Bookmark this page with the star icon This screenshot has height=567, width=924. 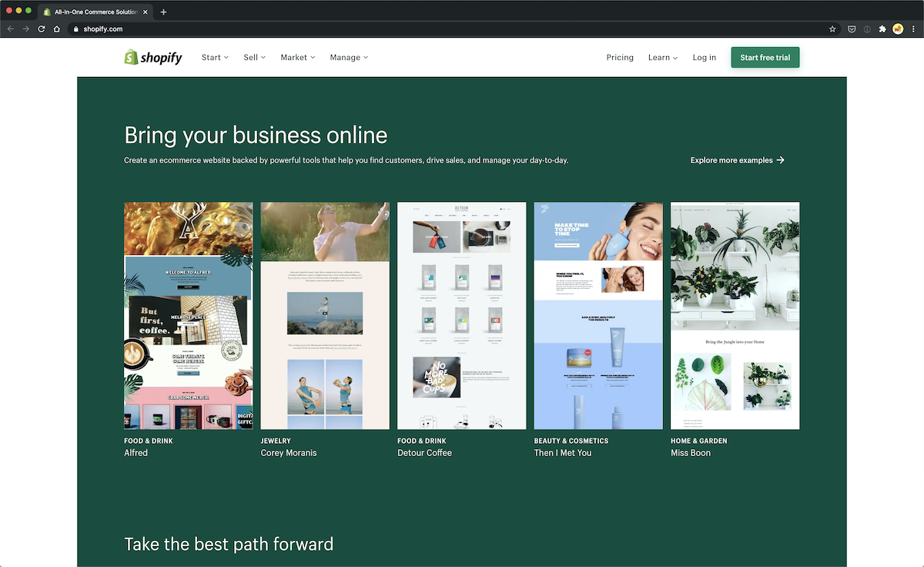(x=832, y=29)
